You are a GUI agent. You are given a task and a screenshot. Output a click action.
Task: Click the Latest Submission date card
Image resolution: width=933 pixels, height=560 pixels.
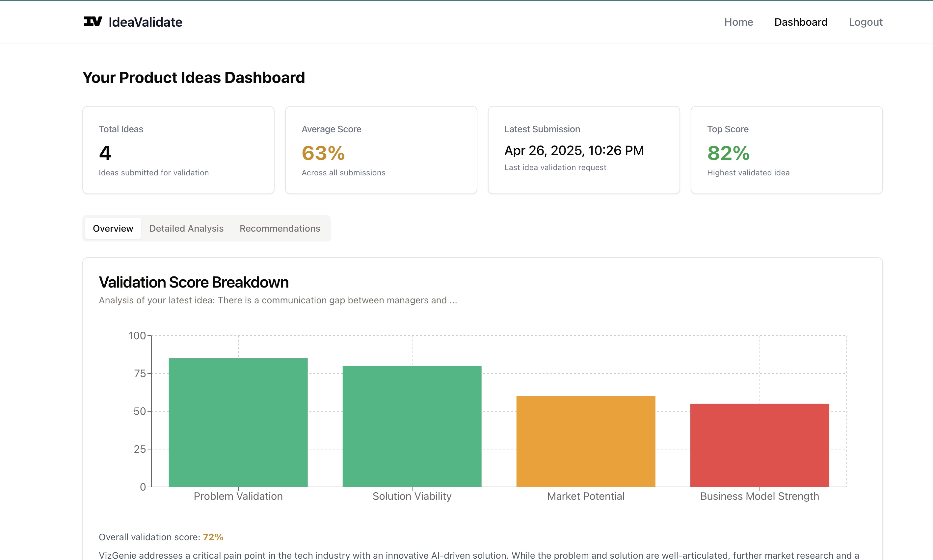pyautogui.click(x=583, y=150)
